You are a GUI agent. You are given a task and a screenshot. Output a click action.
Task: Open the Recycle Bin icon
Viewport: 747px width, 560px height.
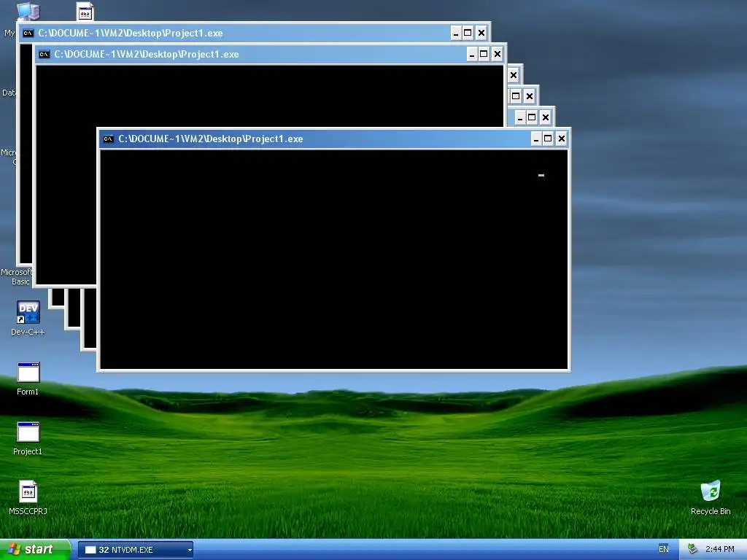click(x=711, y=497)
